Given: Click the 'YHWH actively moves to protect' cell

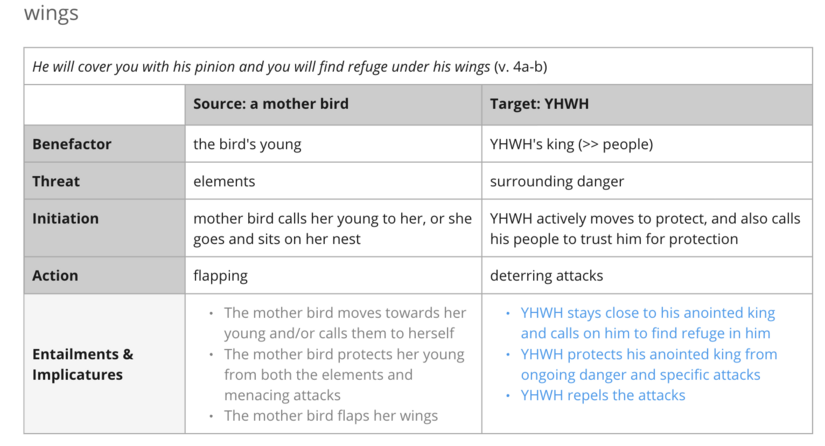Looking at the screenshot, I should tap(645, 229).
